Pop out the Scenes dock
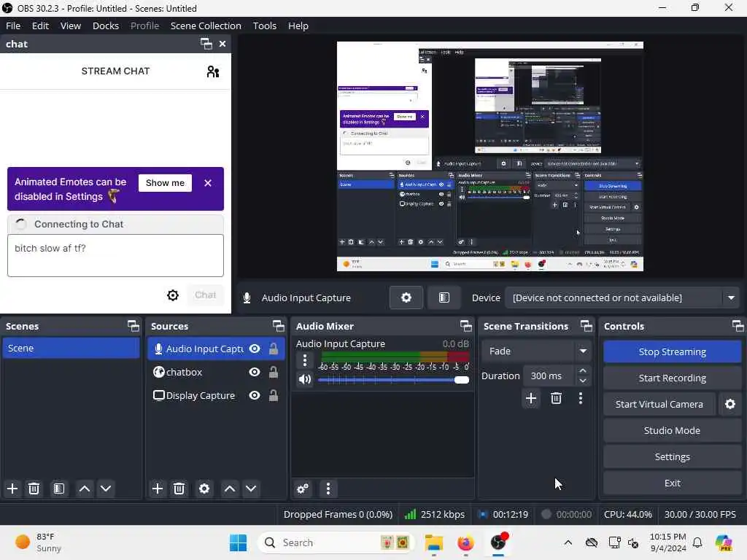747x560 pixels. pyautogui.click(x=133, y=326)
